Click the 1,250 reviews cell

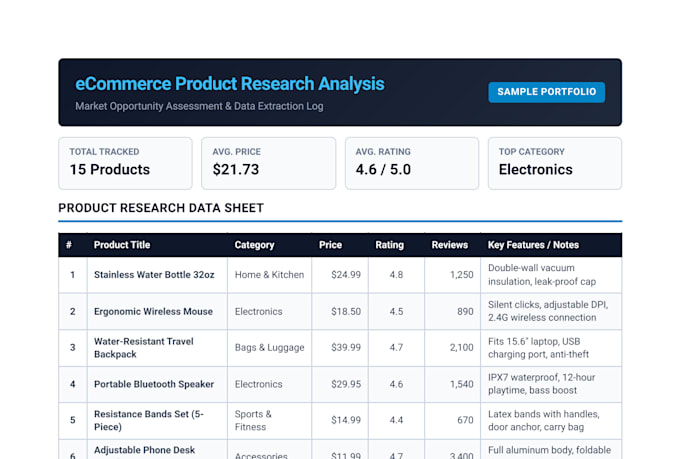click(453, 275)
